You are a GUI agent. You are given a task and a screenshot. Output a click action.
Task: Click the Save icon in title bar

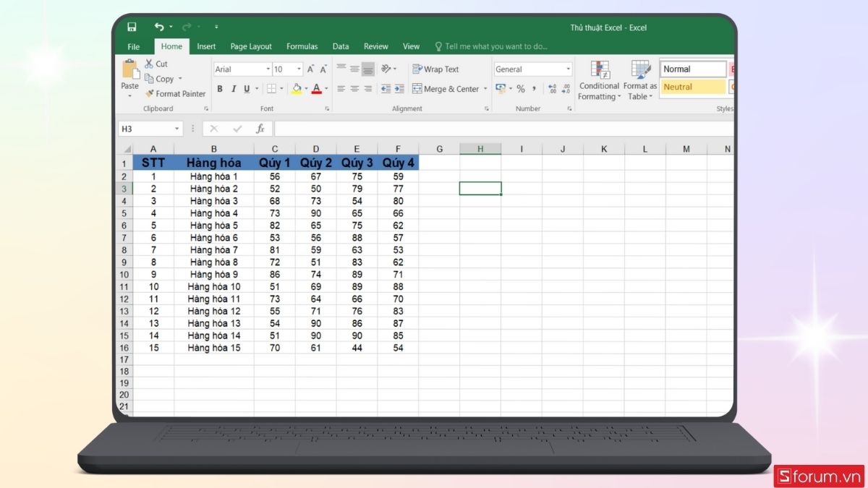(132, 27)
